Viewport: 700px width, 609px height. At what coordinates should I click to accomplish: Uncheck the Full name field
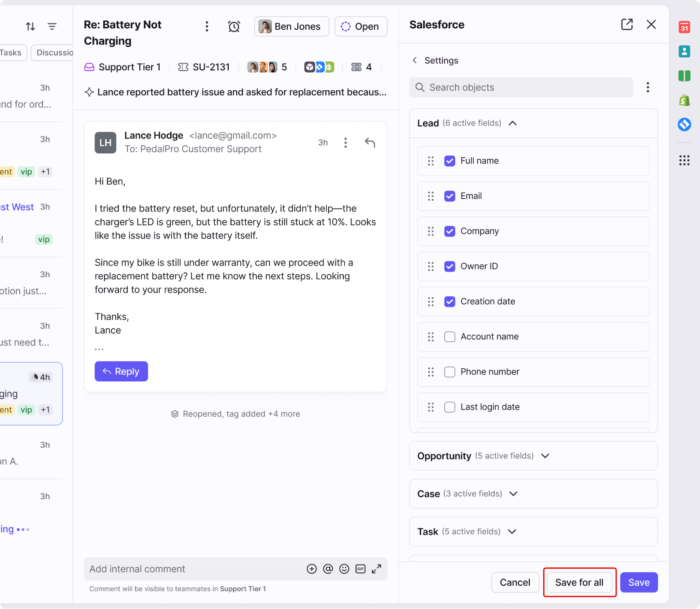(450, 161)
